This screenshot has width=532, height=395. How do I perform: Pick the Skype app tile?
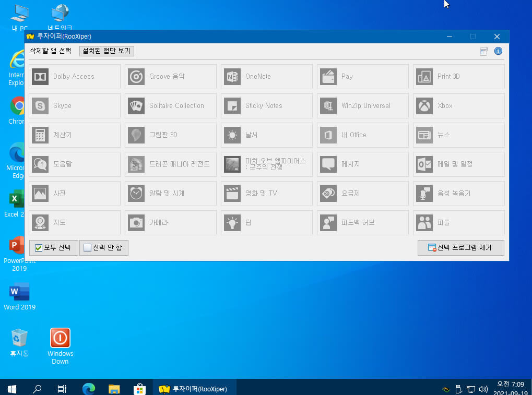(75, 106)
